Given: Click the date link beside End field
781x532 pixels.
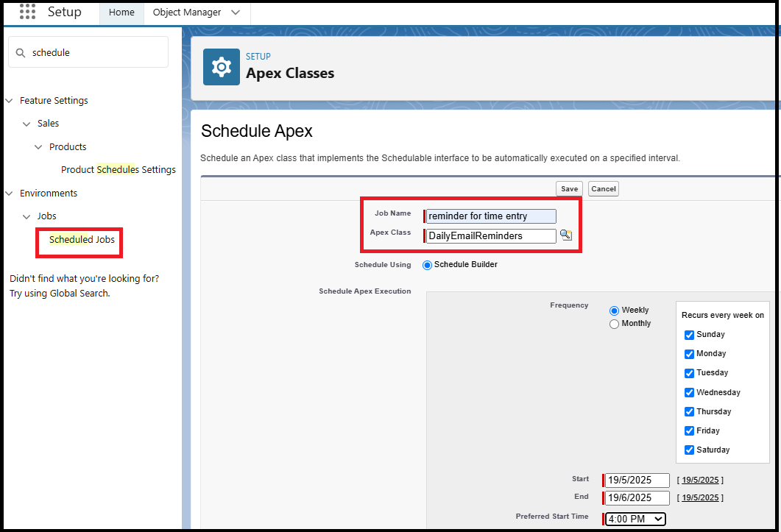Looking at the screenshot, I should [x=700, y=497].
